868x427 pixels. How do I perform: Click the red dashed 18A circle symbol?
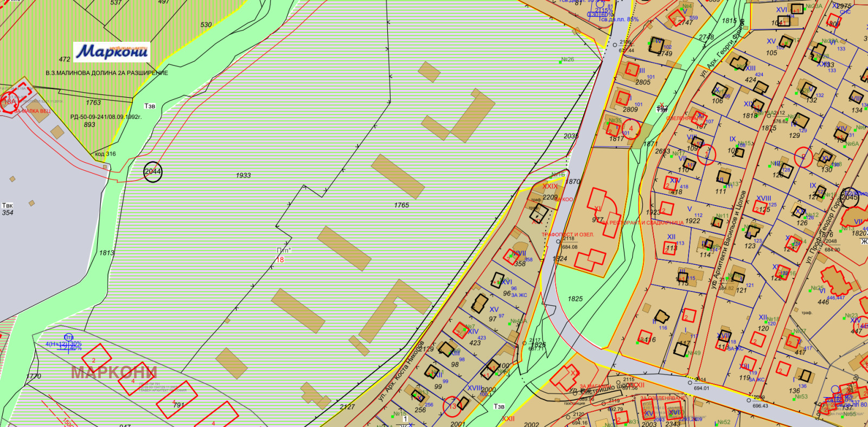coord(10,101)
